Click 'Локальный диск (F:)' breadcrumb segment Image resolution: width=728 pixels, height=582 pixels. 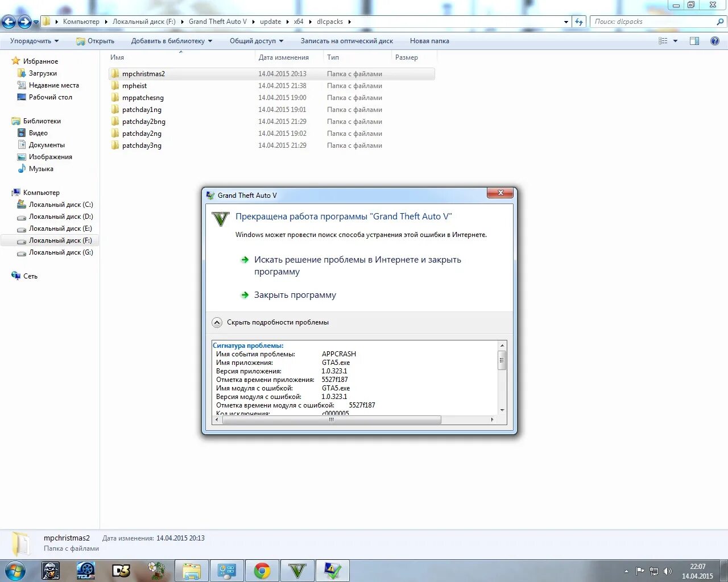(x=144, y=22)
